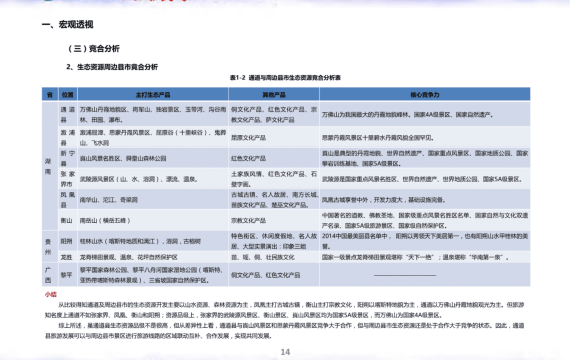Screen dimensions: 570x360
Task: Select the "湖南" province cell
Action: (50, 166)
